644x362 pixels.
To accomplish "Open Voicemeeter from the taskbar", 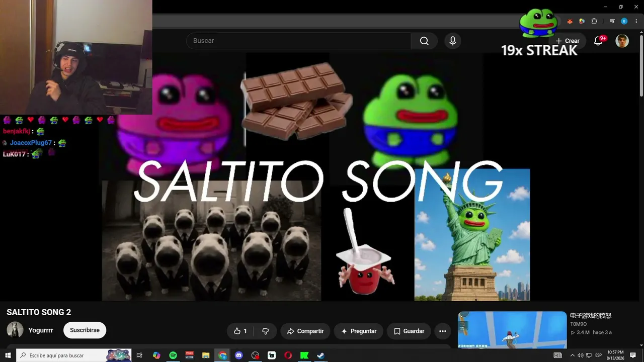I will (190, 355).
